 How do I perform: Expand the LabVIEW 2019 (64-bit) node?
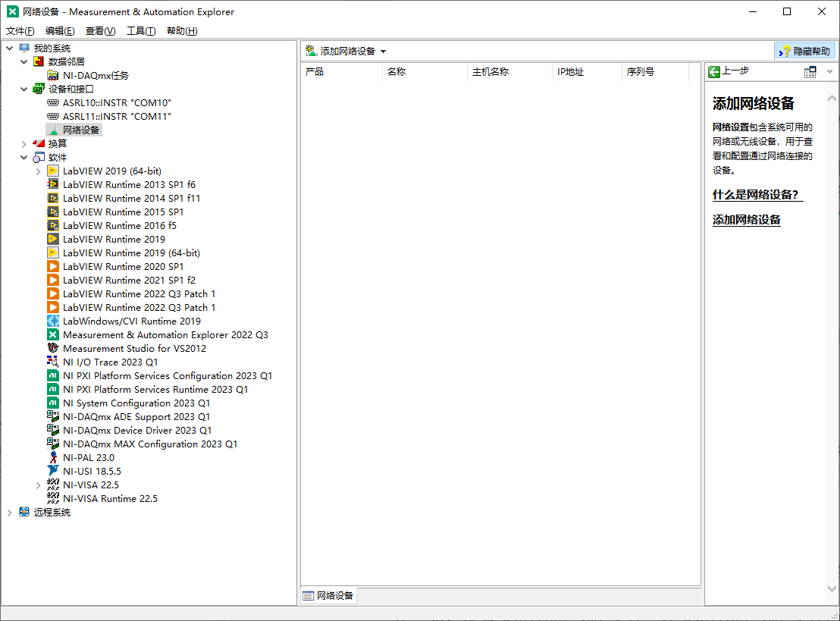[x=38, y=171]
